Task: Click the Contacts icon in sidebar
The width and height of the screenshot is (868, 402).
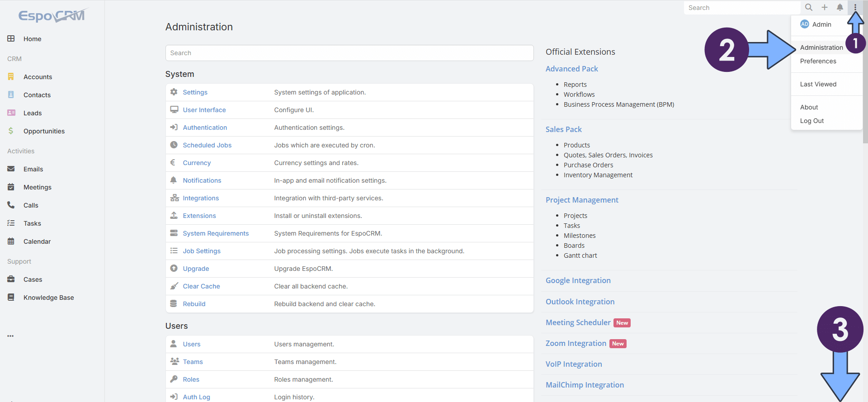Action: (x=11, y=95)
